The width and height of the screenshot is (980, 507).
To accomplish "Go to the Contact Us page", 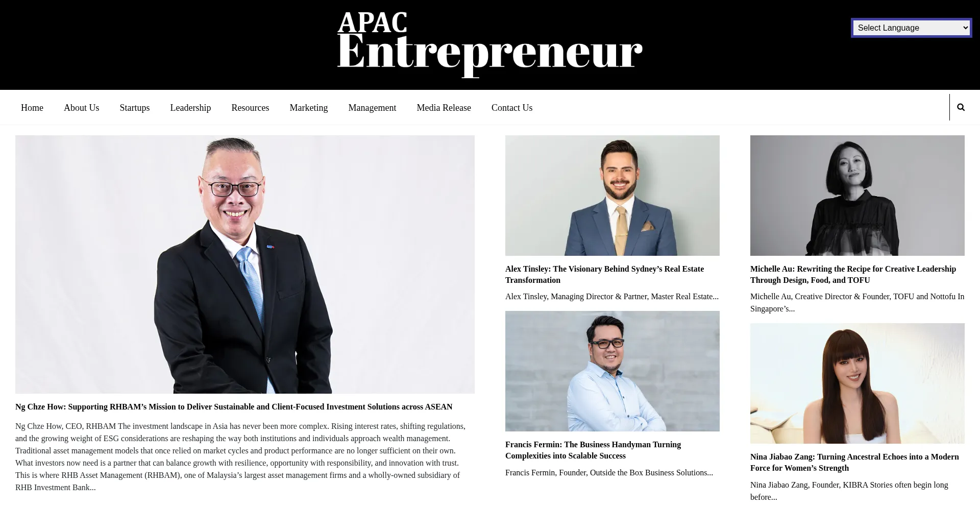I will (x=512, y=108).
